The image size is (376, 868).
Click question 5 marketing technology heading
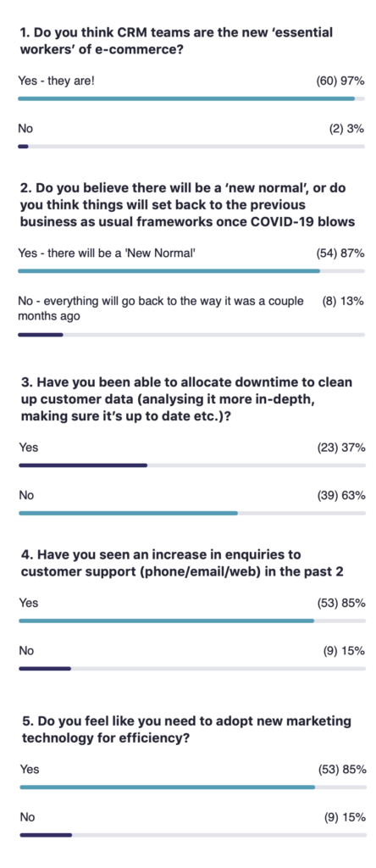click(x=186, y=729)
